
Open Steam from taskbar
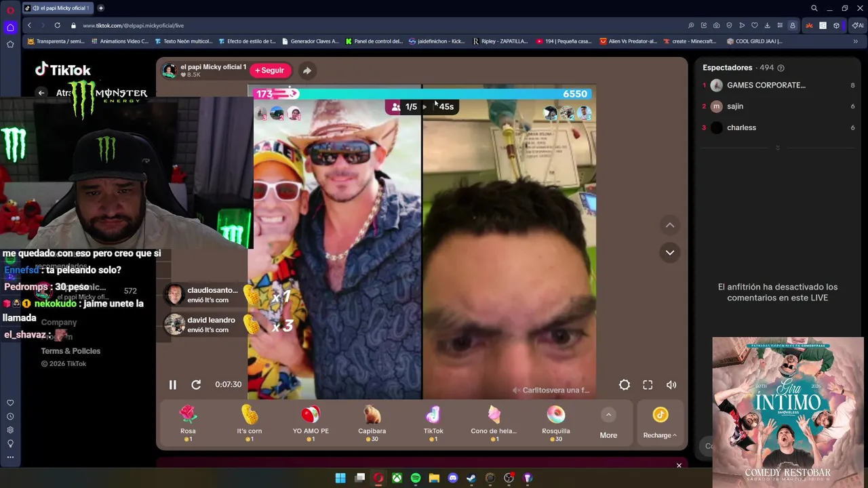tap(471, 478)
